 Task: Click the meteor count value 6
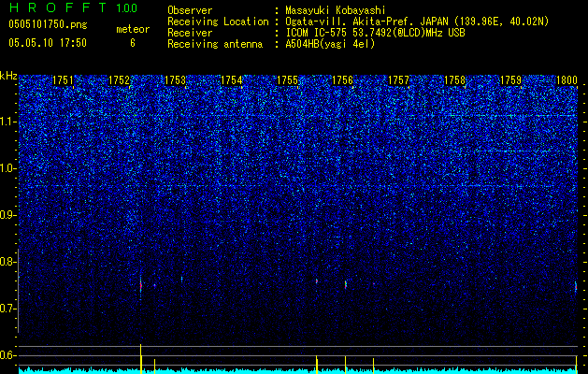(133, 43)
